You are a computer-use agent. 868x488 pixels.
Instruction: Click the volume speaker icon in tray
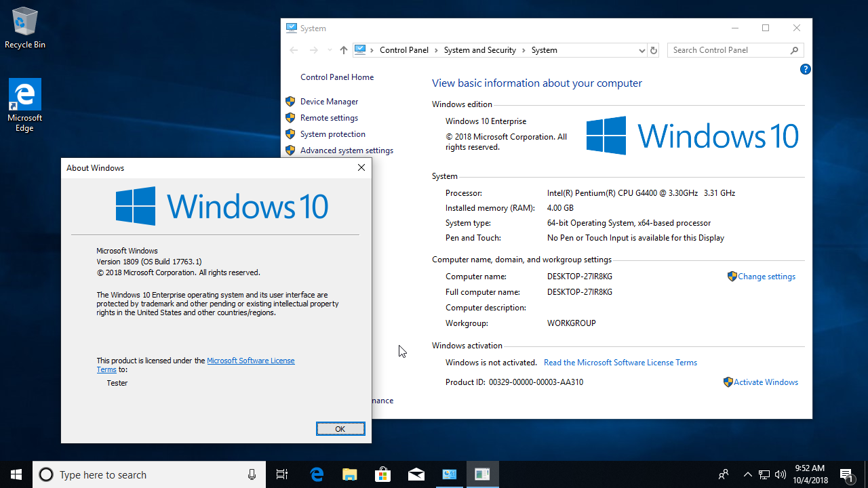780,474
